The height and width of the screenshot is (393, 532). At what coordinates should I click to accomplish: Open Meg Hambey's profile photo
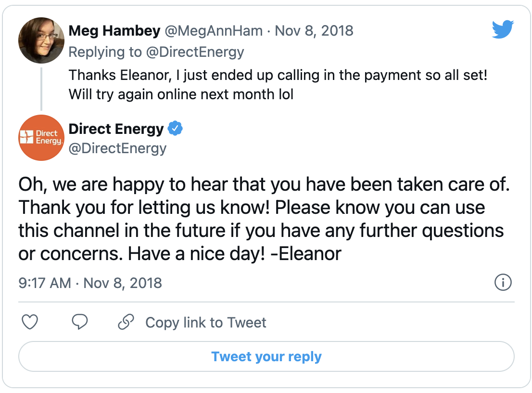[41, 40]
